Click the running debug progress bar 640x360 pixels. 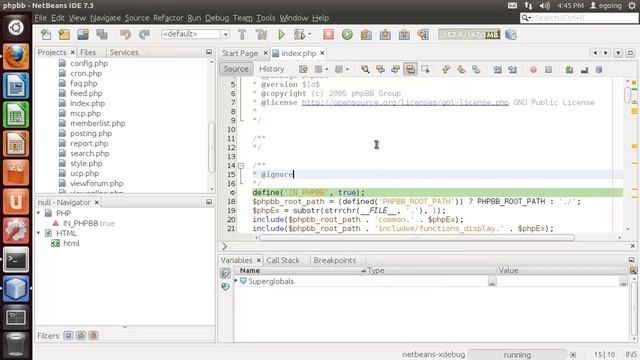click(x=517, y=355)
